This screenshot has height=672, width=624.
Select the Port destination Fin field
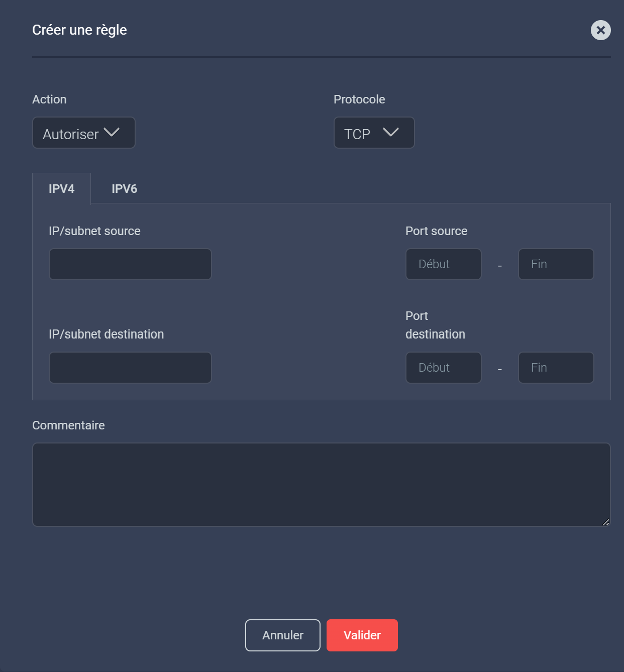click(556, 368)
